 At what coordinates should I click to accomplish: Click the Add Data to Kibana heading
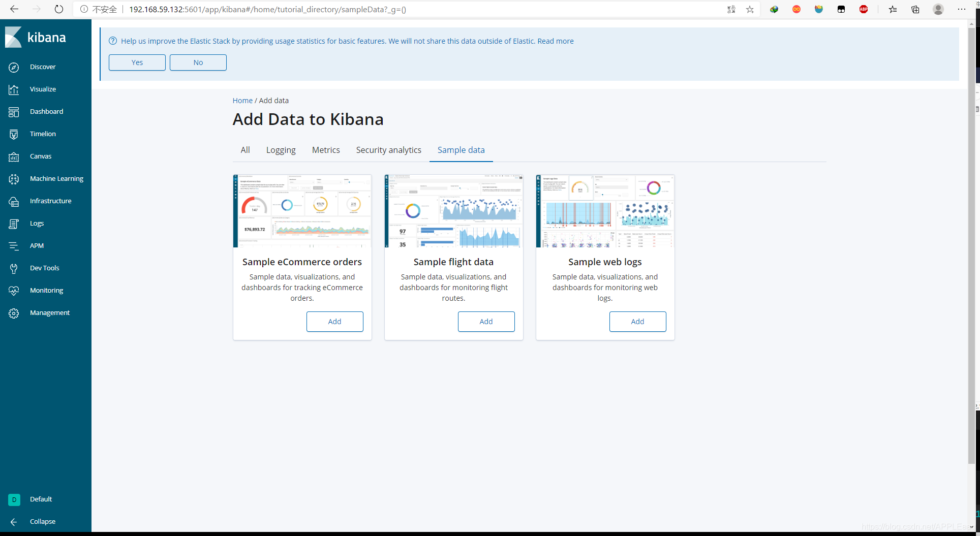[308, 119]
